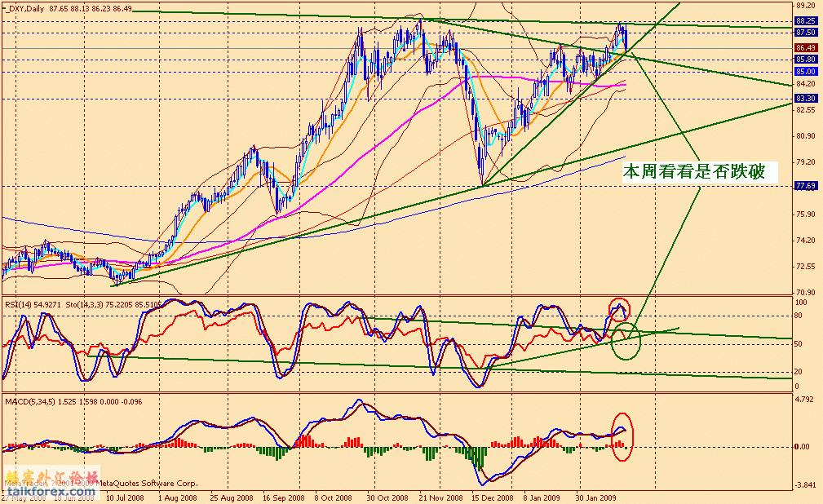Click the 0.00 MACD scale value

pos(802,447)
